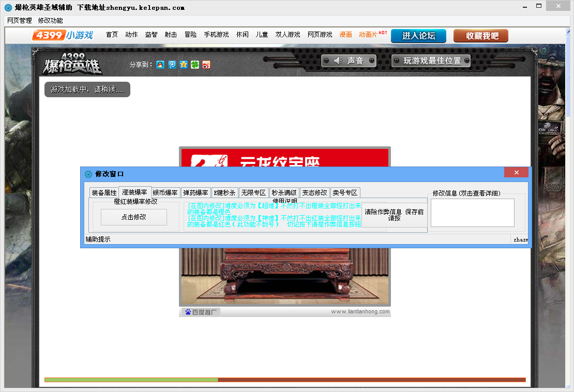Click the 修改信息 list box
Viewport: 574px width, 392px height.
coord(472,213)
